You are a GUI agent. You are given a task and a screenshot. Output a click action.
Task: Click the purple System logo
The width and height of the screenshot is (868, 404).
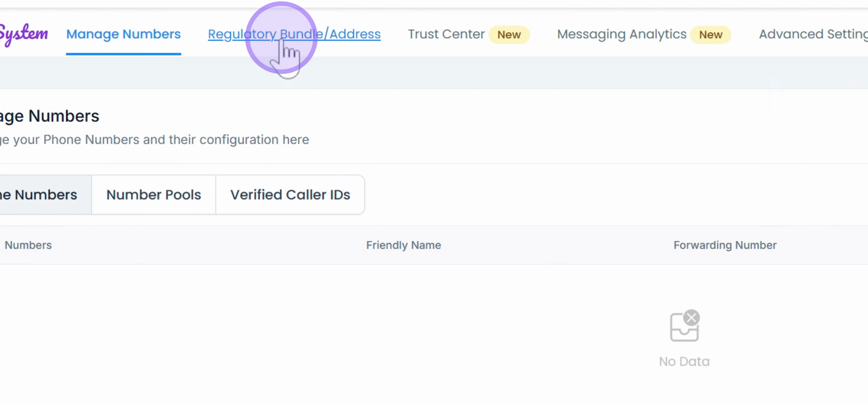pos(24,34)
